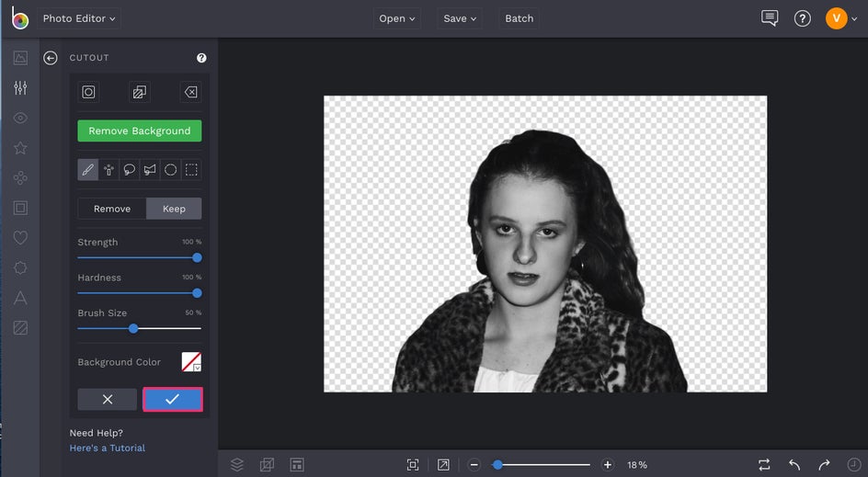868x477 pixels.
Task: Click the back arrow beside Cutout
Action: click(x=51, y=58)
